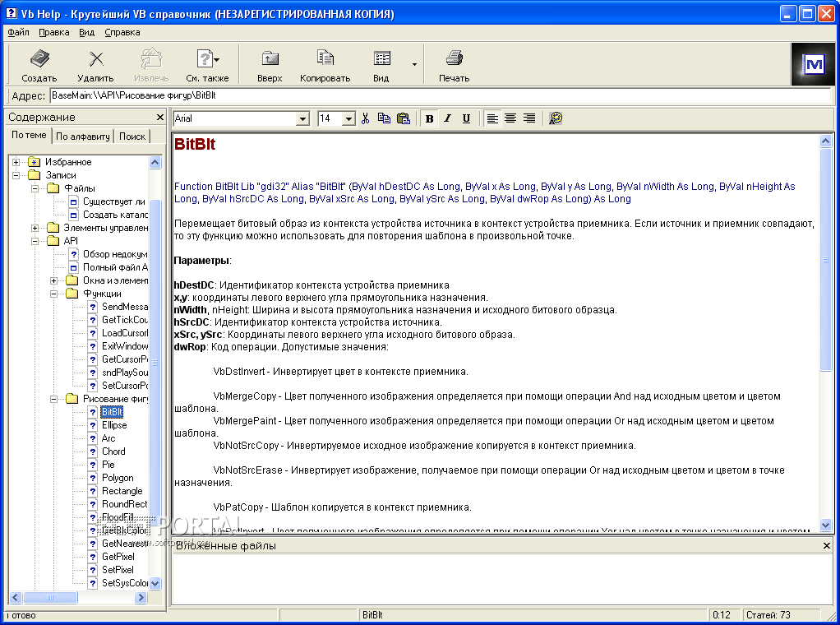The height and width of the screenshot is (625, 840).
Task: Click the article pane's scroll down arrow
Action: 825,525
